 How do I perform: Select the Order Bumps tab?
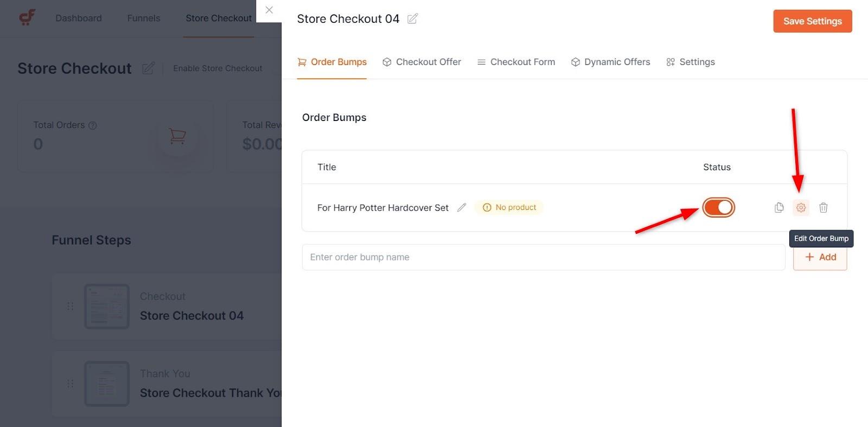332,62
